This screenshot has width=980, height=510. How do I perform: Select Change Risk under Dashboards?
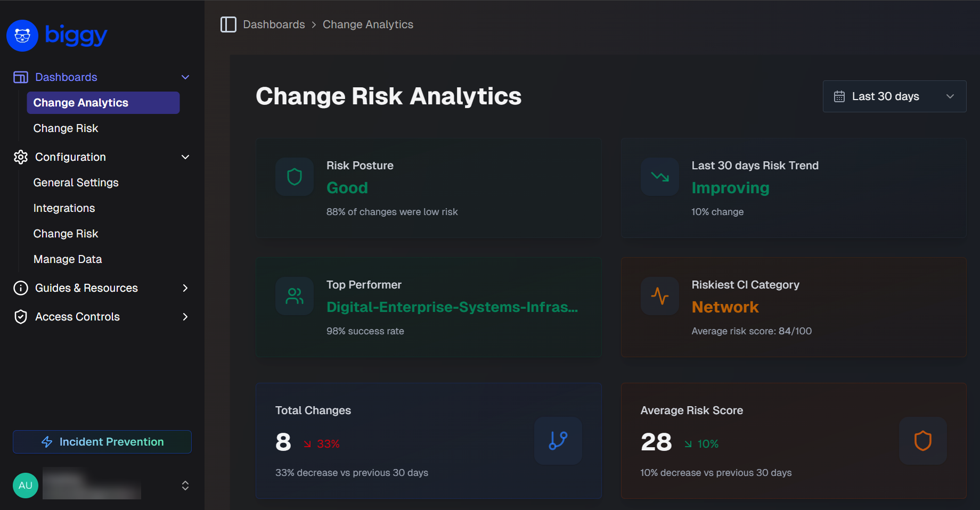click(66, 128)
